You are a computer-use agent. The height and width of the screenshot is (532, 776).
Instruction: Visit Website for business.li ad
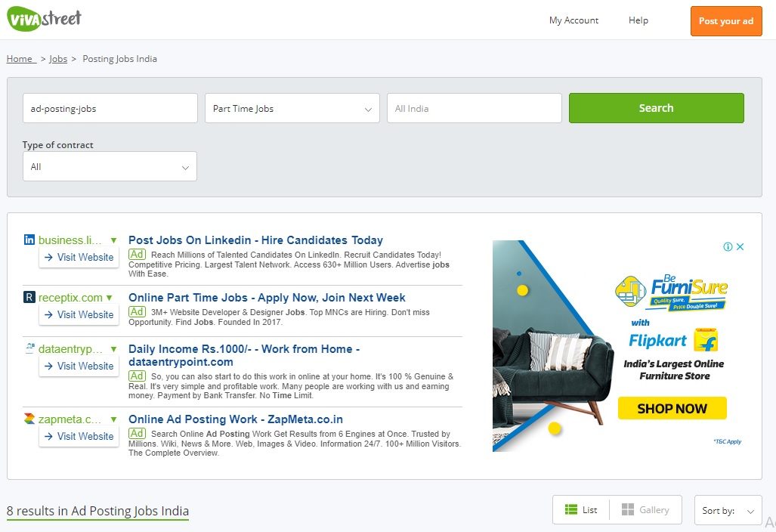click(79, 258)
